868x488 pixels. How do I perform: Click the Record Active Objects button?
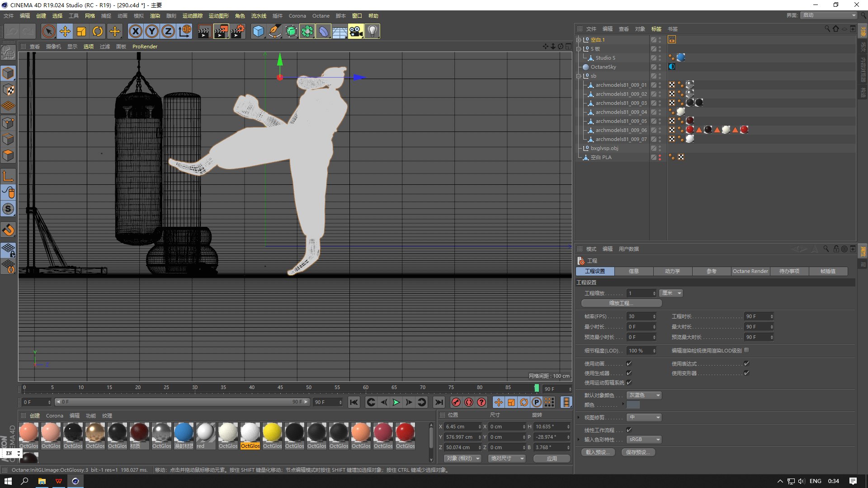(456, 402)
